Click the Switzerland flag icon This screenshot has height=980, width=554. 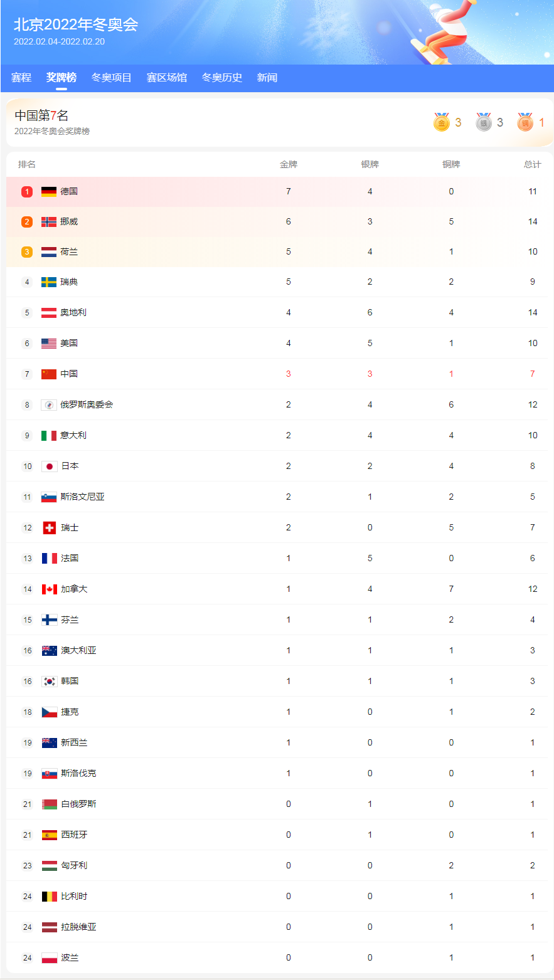50,528
